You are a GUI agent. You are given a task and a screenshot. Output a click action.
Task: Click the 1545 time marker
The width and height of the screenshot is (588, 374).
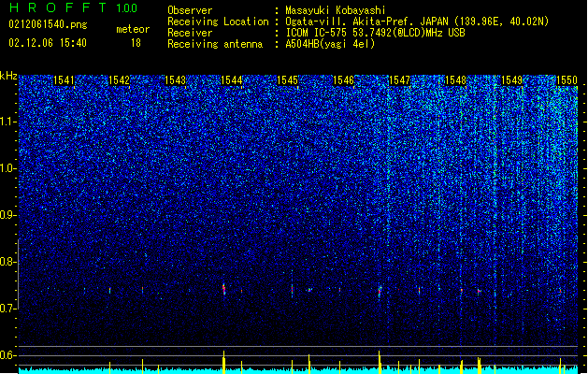click(287, 80)
